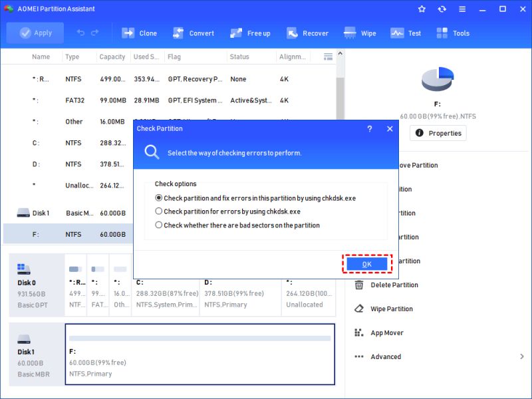Select check for bad sectors option
Screen dimensions: 532x399
[159, 225]
